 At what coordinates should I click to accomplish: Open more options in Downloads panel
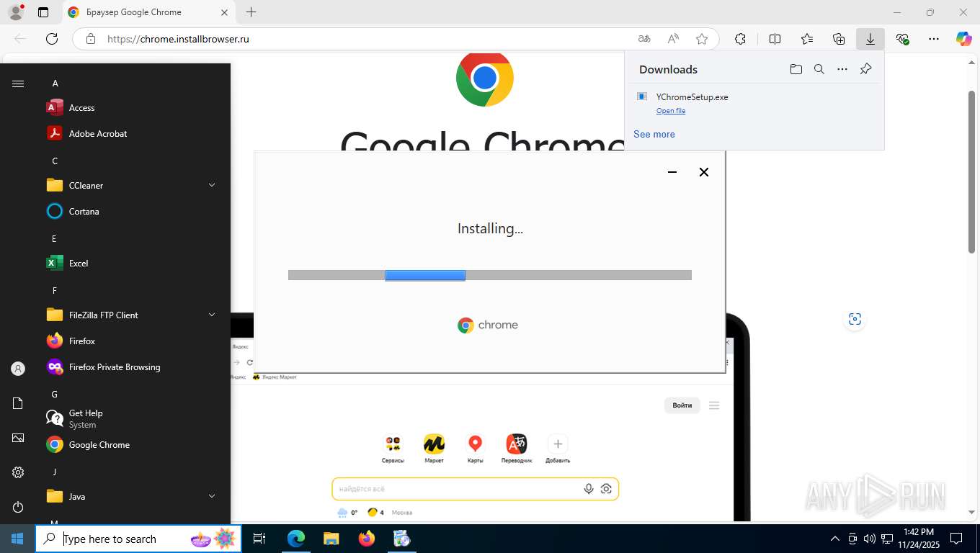tap(842, 69)
